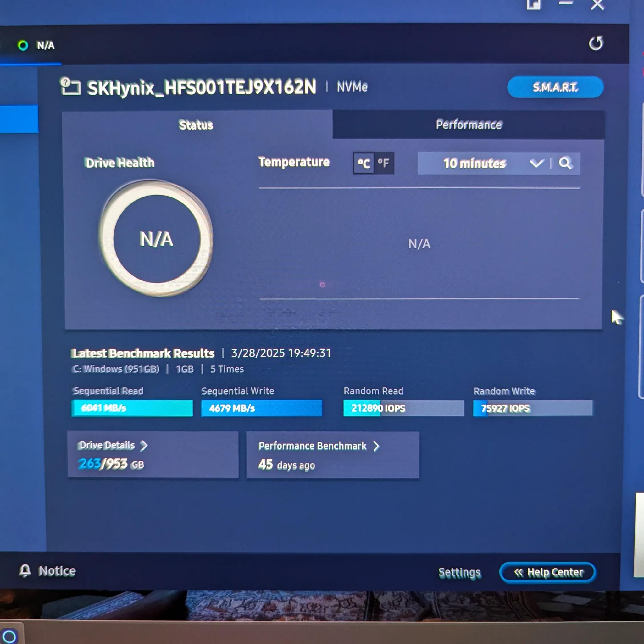644x644 pixels.
Task: Click the 263/953 GB usage value
Action: pyautogui.click(x=111, y=464)
